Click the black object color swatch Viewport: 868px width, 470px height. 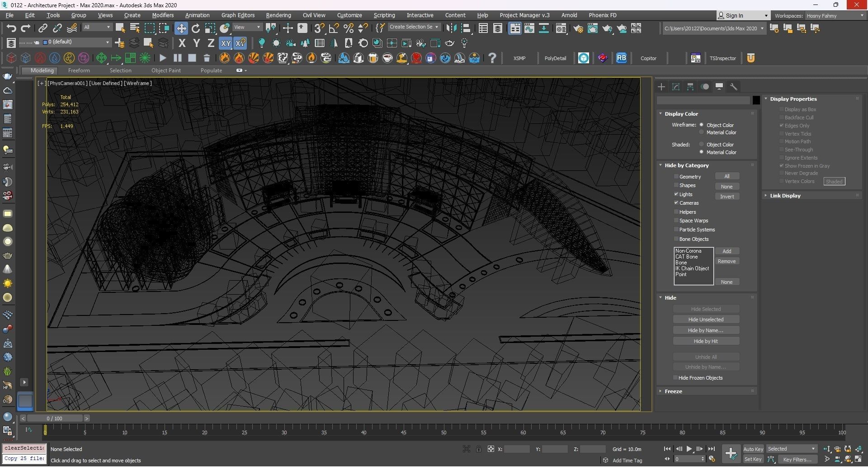[x=756, y=100]
